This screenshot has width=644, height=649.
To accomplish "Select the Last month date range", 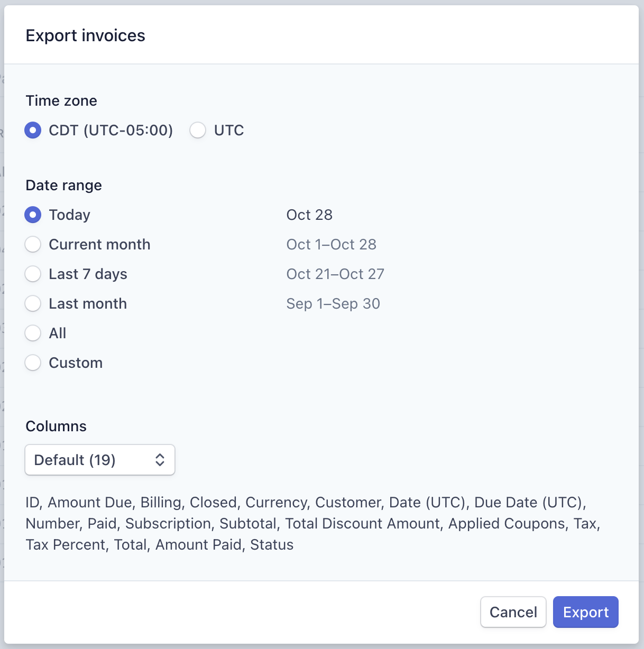I will (33, 303).
